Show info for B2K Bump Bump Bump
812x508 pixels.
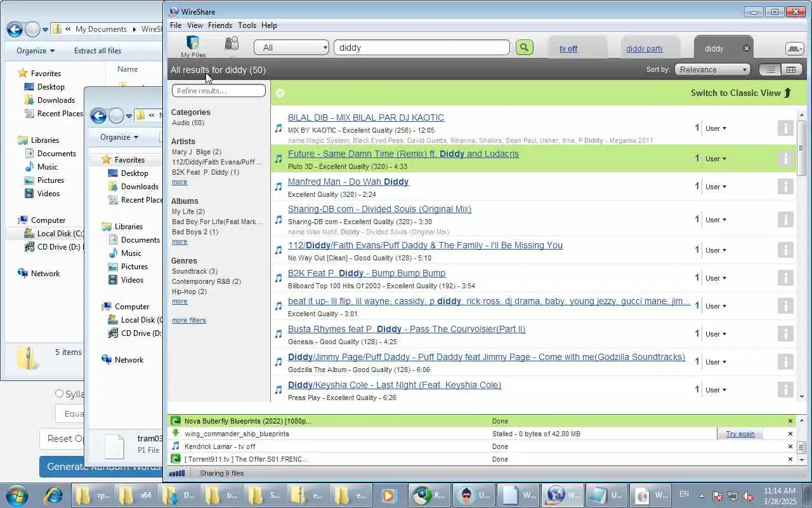(x=785, y=278)
